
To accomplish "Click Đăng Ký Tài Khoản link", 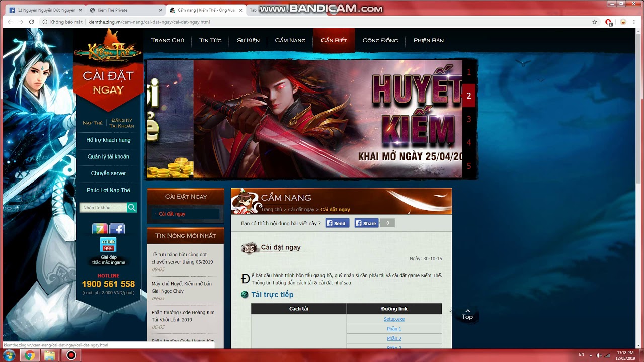I will 122,123.
